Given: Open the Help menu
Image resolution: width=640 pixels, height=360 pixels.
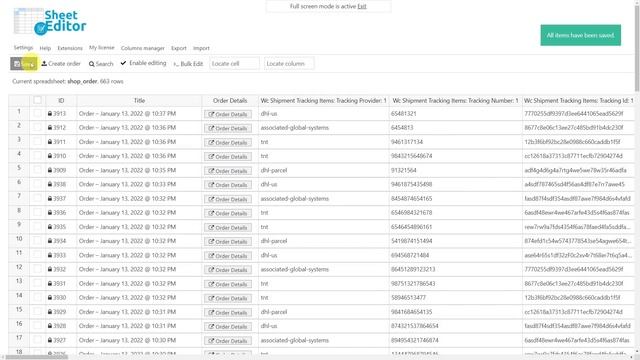Looking at the screenshot, I should coord(45,48).
